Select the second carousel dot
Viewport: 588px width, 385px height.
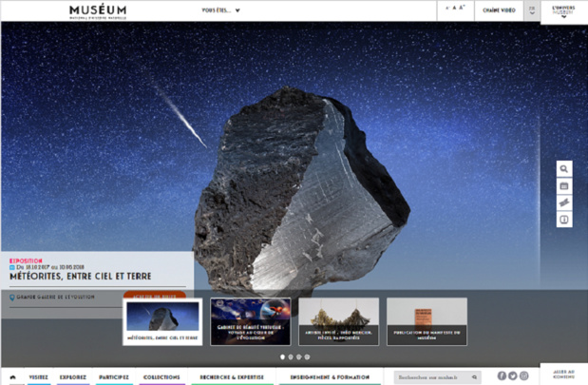coord(291,357)
